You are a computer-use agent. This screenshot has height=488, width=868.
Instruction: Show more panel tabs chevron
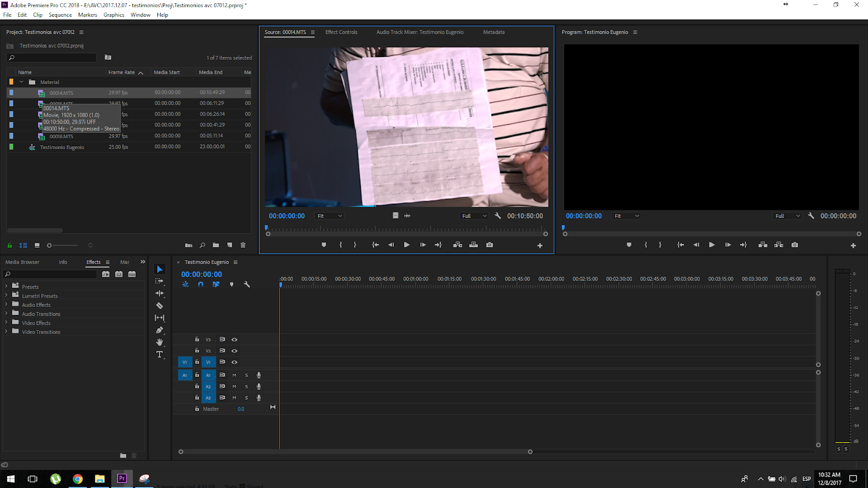143,262
